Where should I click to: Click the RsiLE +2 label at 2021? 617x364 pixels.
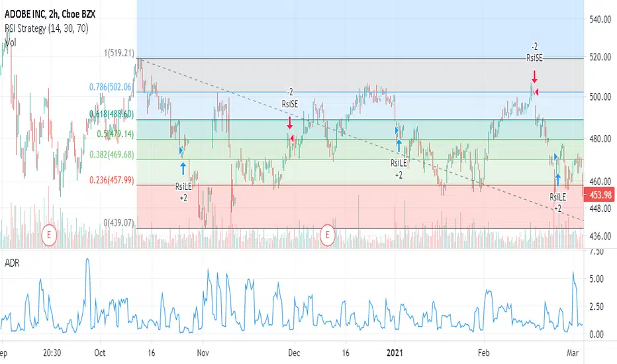[399, 169]
